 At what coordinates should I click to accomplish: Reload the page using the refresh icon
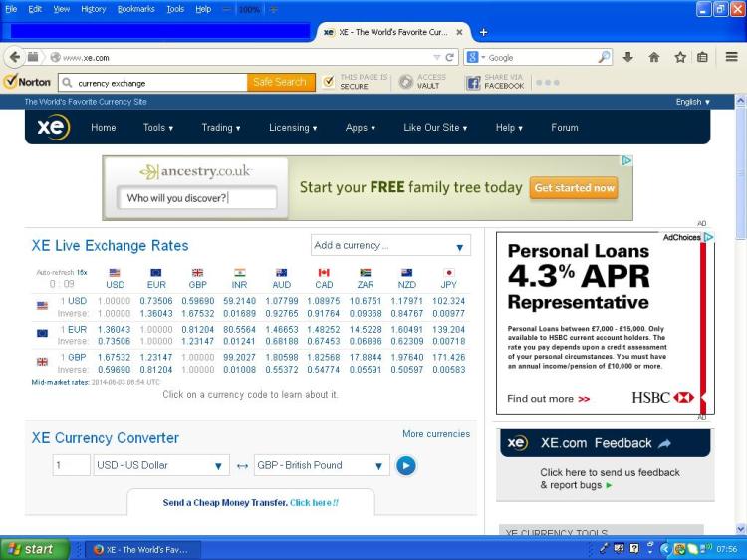point(450,57)
